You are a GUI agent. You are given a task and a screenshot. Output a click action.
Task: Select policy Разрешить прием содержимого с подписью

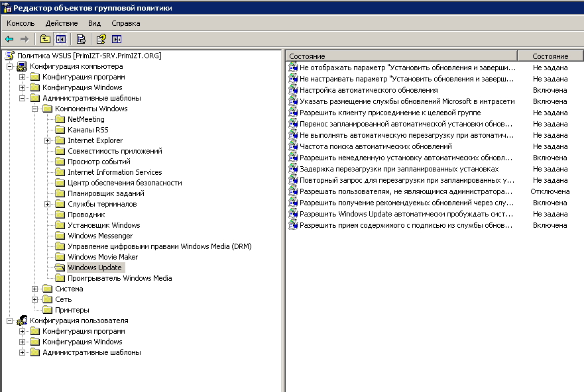[x=406, y=225]
